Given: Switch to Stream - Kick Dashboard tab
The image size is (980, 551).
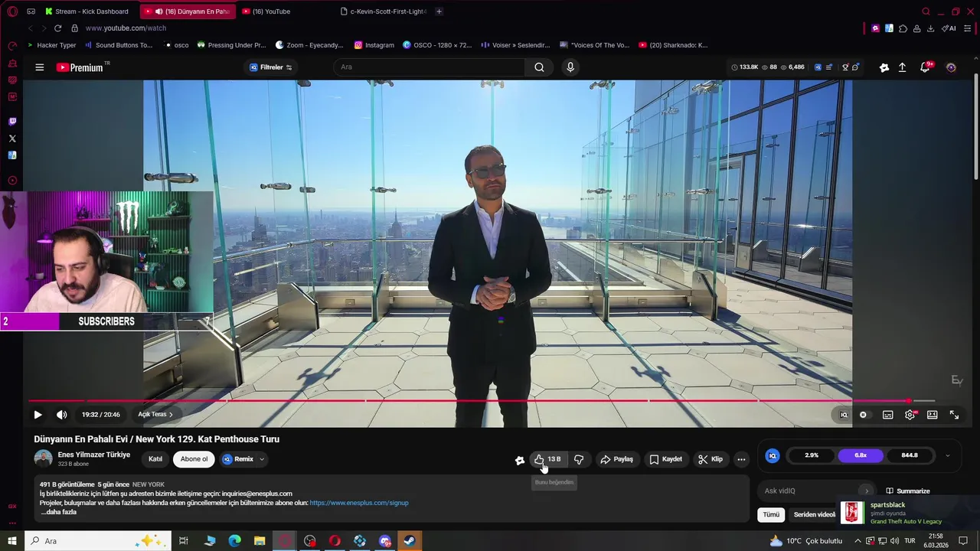Looking at the screenshot, I should point(87,11).
